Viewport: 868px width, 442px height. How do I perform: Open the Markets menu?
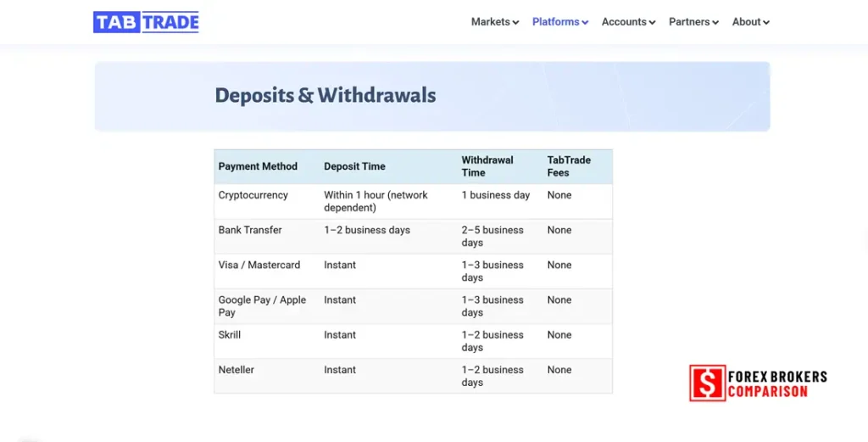coord(495,22)
